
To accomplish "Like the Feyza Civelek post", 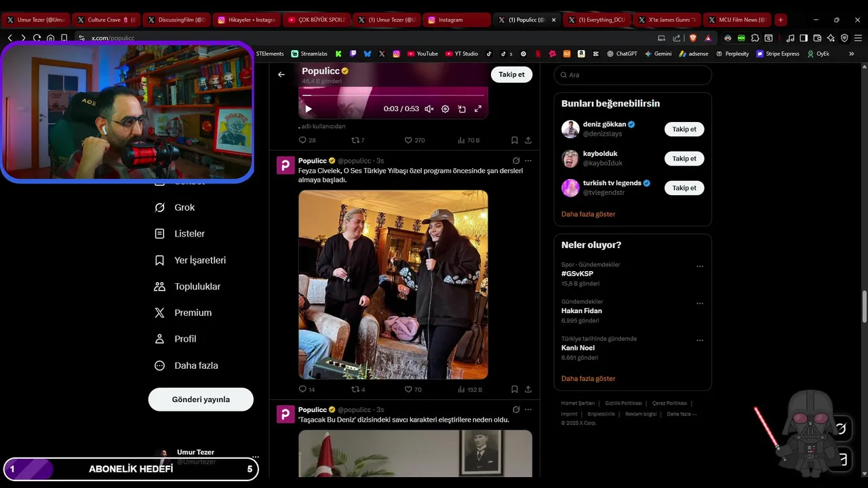I will coord(413,390).
